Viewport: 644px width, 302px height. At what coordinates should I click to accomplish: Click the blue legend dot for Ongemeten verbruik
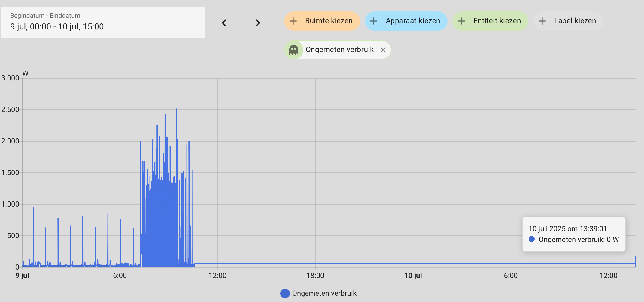pos(285,294)
